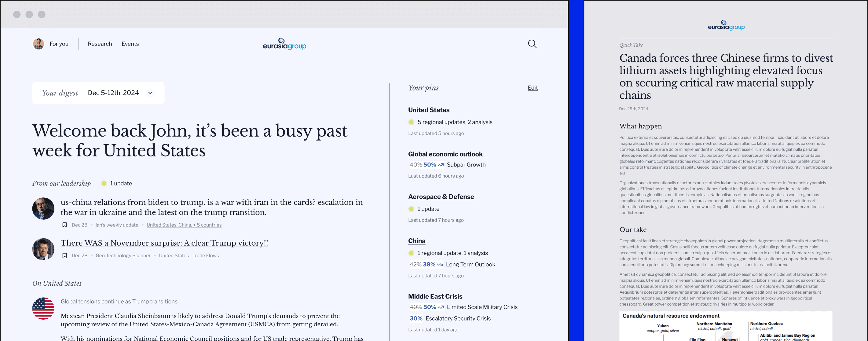868x341 pixels.
Task: Click Last updated 5 hours ago text
Action: pos(436,134)
